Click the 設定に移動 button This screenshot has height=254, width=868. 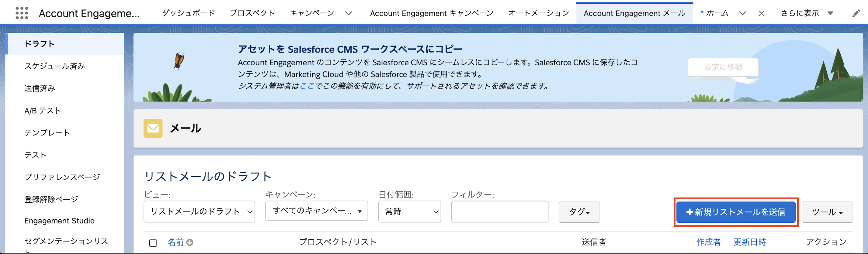click(x=723, y=67)
